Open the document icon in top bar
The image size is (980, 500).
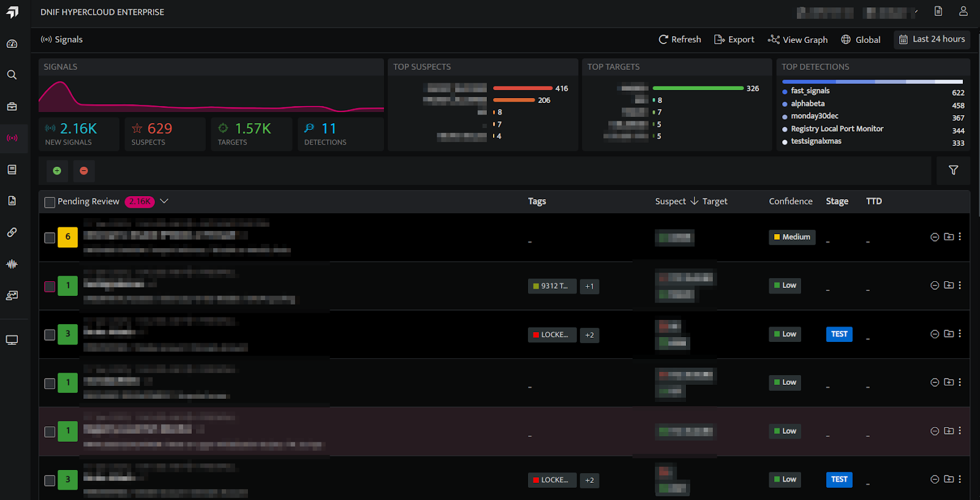[938, 11]
